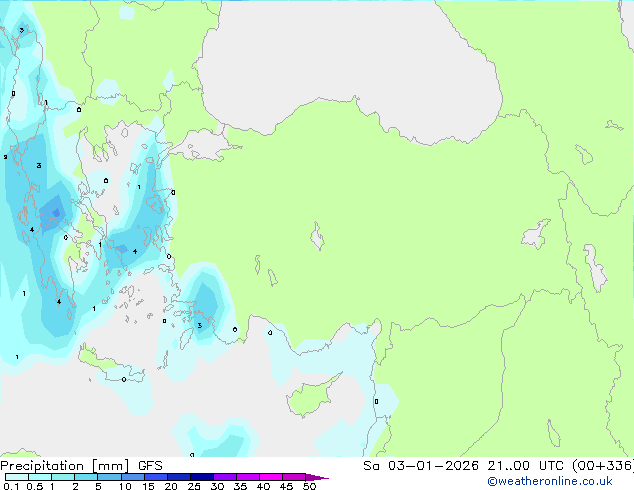Click the 45–50 mm legend swatch
Image resolution: width=634 pixels, height=490 pixels.
294,477
